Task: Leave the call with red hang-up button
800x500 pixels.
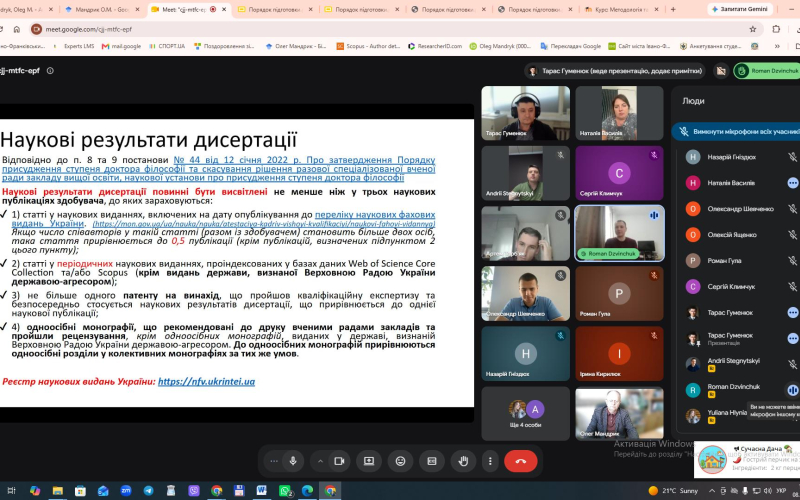Action: pos(520,461)
